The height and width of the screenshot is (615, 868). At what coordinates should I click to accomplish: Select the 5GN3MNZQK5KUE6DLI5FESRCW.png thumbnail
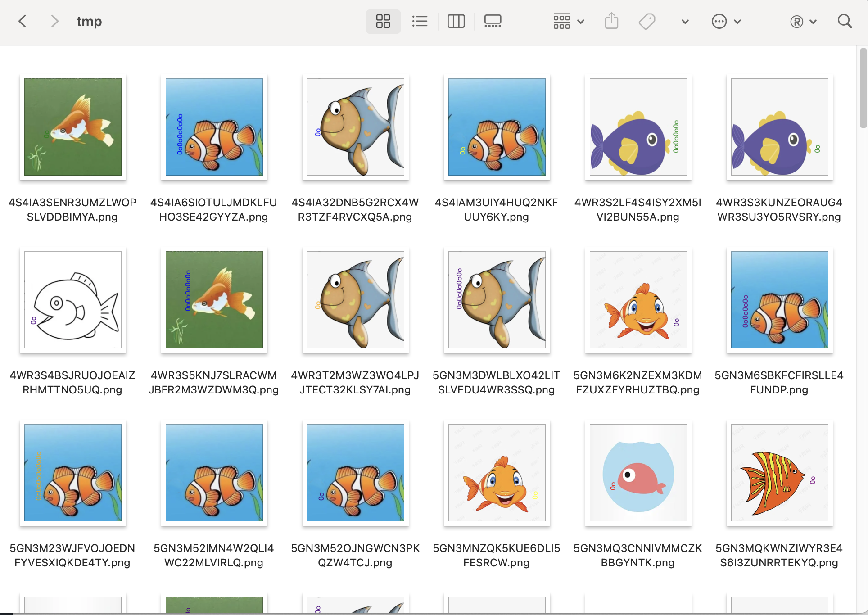[497, 473]
